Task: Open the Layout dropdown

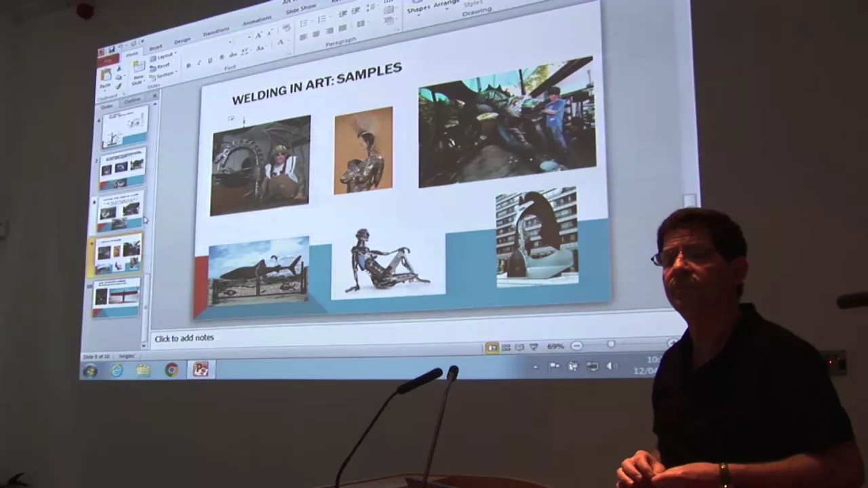Action: pos(163,57)
